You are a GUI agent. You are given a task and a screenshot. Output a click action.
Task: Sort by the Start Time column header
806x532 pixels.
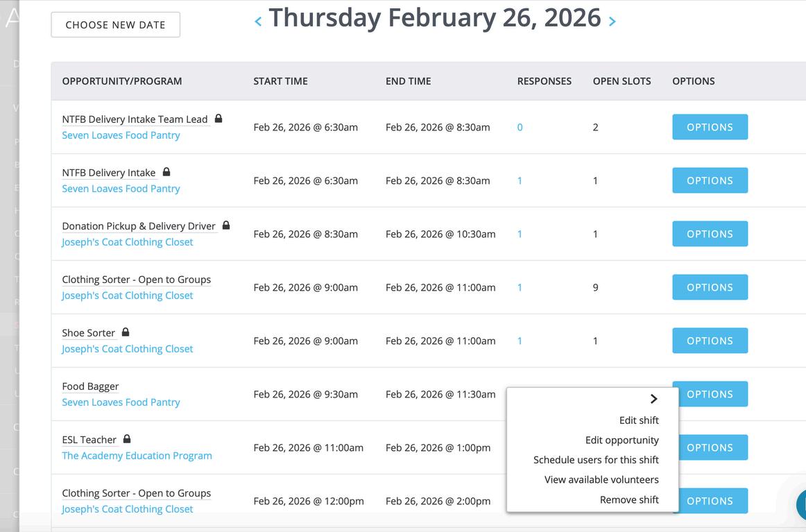[x=280, y=81]
